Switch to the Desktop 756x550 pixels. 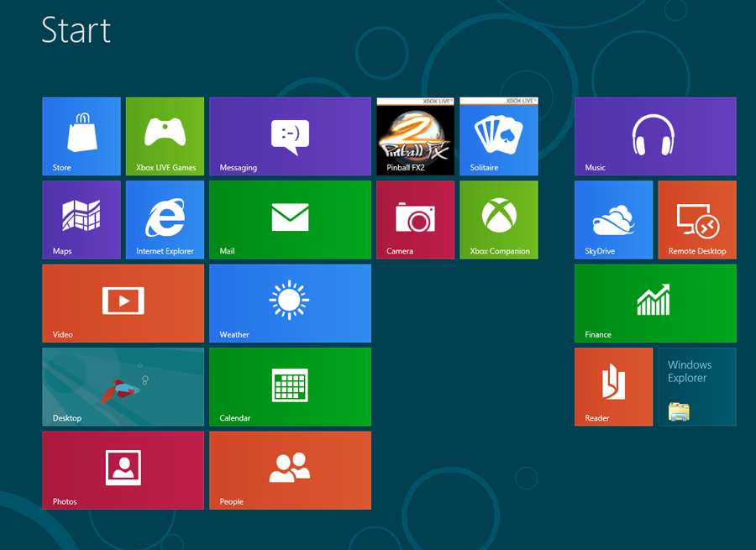[x=123, y=387]
